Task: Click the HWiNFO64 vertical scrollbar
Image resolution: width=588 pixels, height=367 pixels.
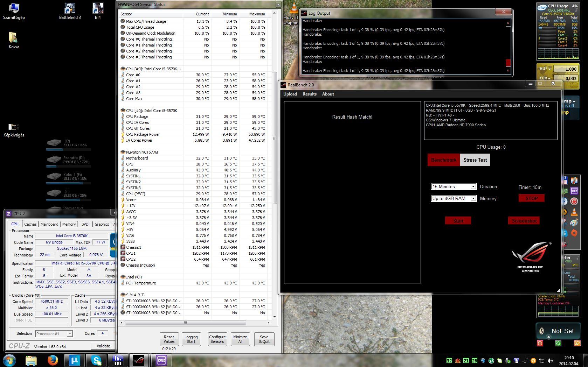Action: 275,138
